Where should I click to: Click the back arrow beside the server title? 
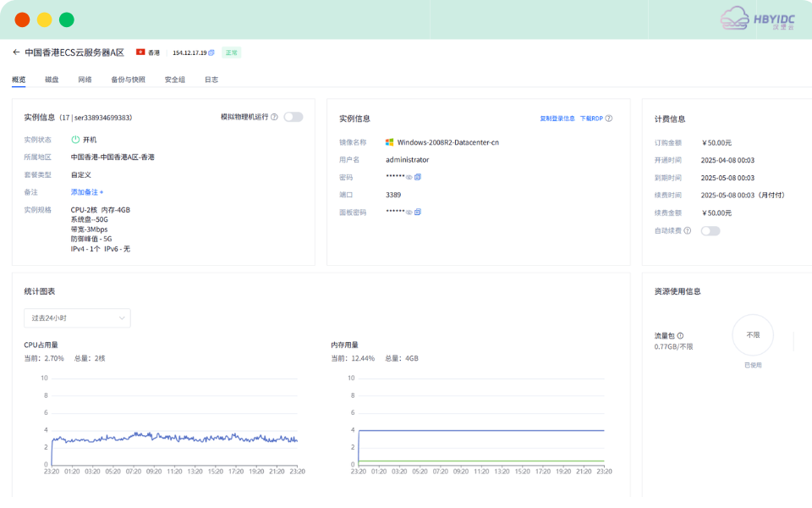[x=16, y=52]
